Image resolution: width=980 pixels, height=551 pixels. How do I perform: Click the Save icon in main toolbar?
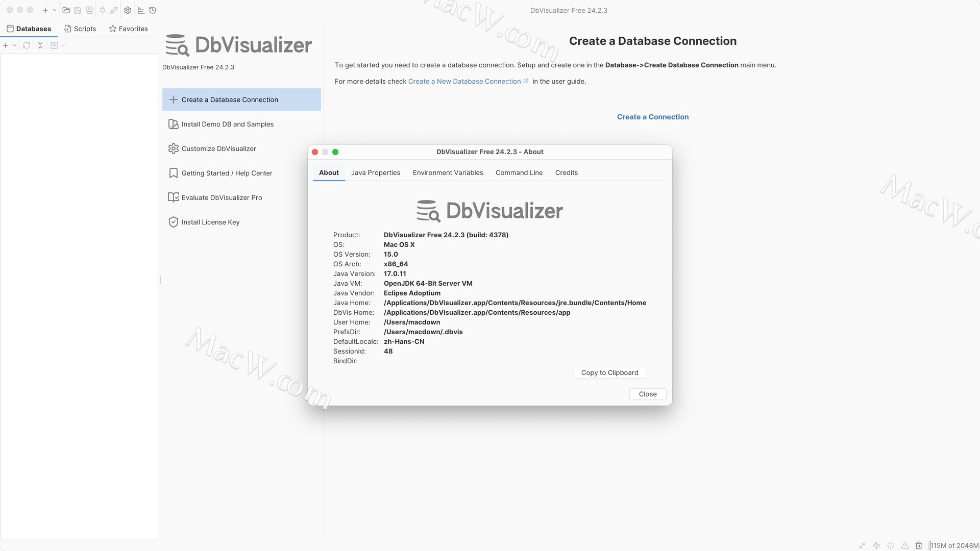[x=78, y=10]
